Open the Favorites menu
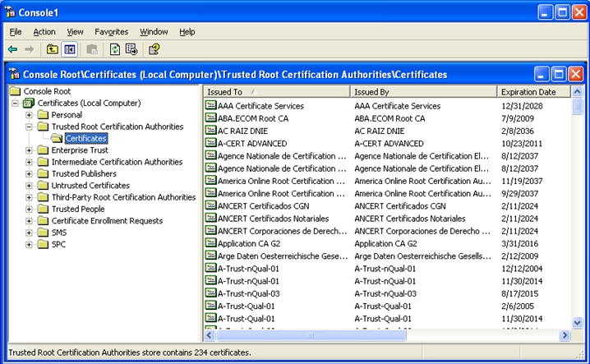Viewport: 590px width, 364px height. coord(111,31)
